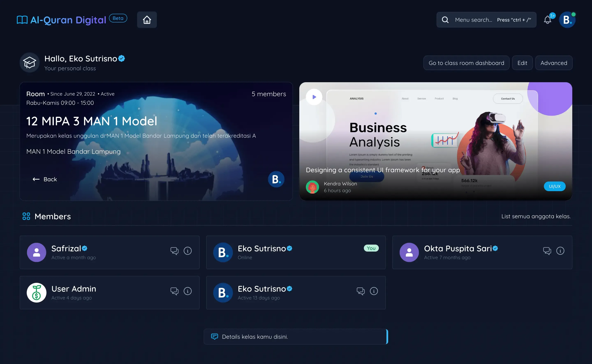Open chat with User Admin
Screen dimensions: 592x364
tap(174, 291)
